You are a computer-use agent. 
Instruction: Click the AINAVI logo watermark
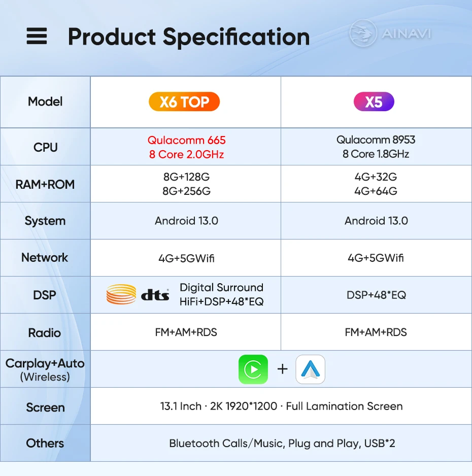pyautogui.click(x=390, y=33)
